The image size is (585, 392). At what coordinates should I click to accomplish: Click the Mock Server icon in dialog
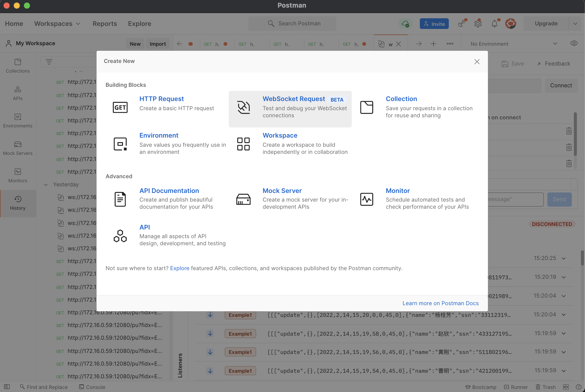243,199
